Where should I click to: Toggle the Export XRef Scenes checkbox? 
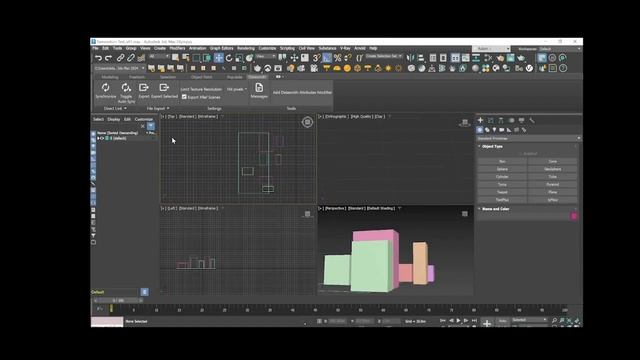pyautogui.click(x=184, y=97)
